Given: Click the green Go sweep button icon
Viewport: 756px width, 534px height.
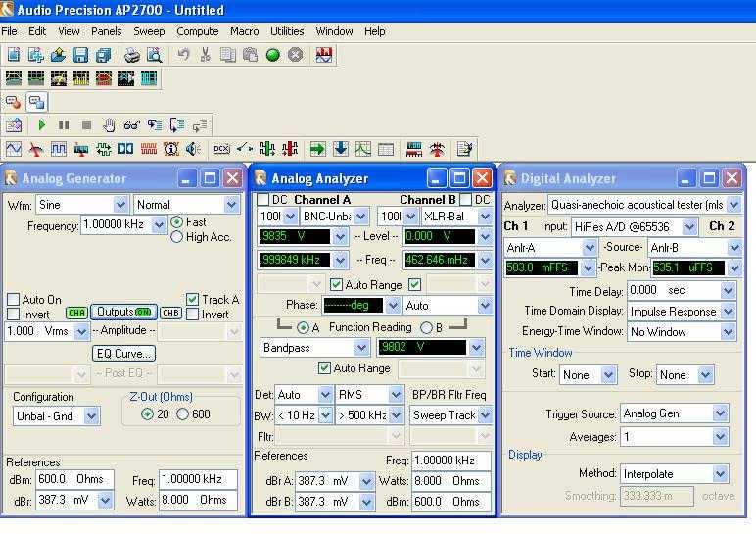Looking at the screenshot, I should [273, 55].
